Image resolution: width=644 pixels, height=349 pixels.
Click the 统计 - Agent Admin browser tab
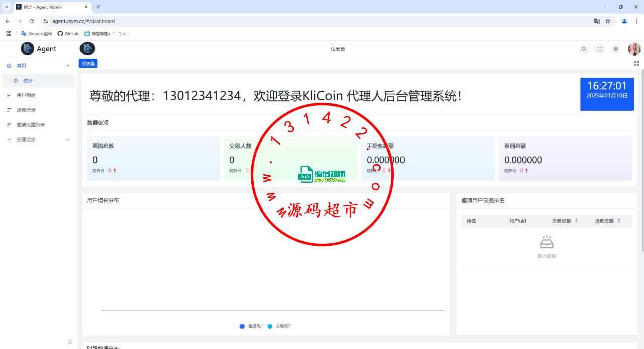(52, 7)
